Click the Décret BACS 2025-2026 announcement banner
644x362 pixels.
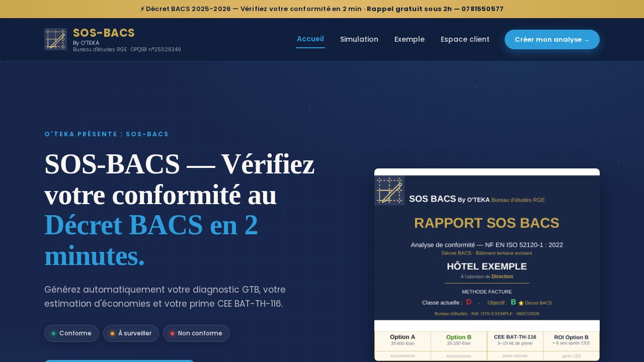(x=322, y=9)
